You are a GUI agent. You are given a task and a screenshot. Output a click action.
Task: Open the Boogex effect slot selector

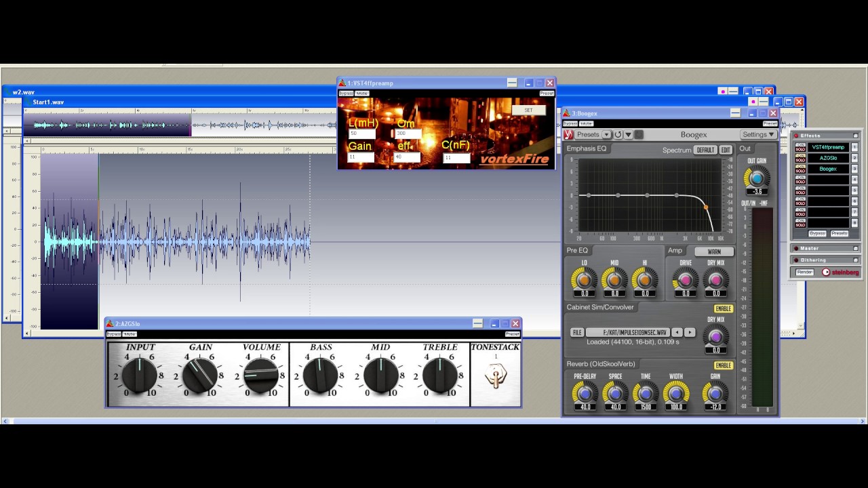pos(828,169)
